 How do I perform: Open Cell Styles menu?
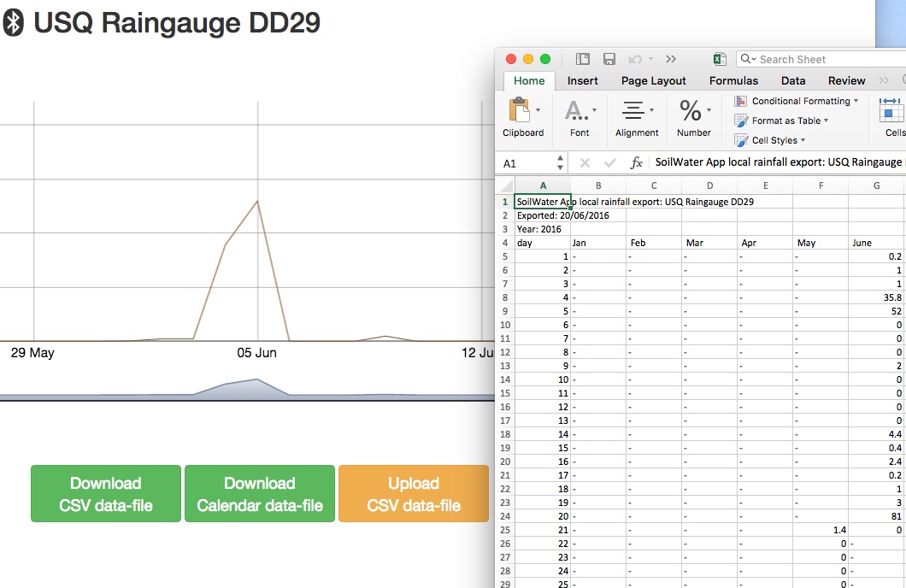pos(769,140)
